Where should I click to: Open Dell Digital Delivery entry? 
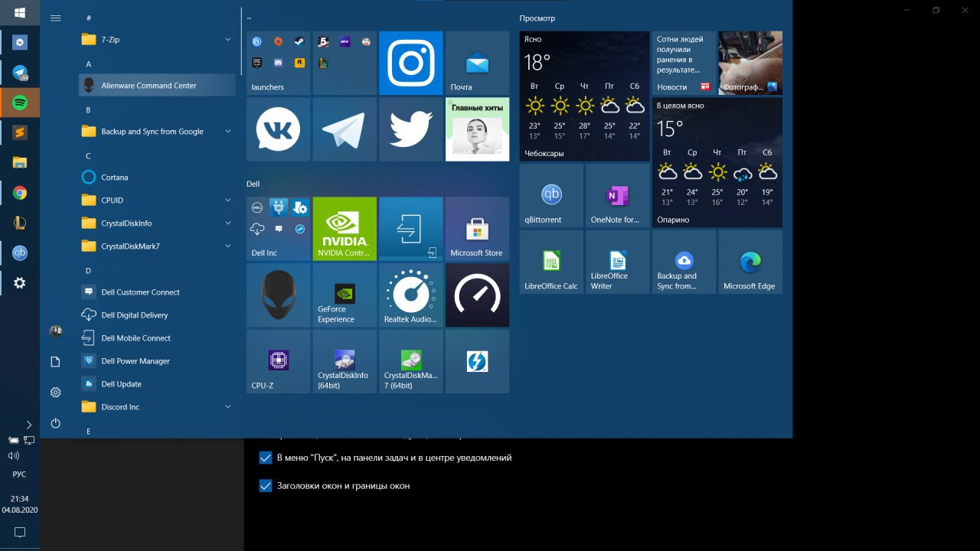pos(157,315)
